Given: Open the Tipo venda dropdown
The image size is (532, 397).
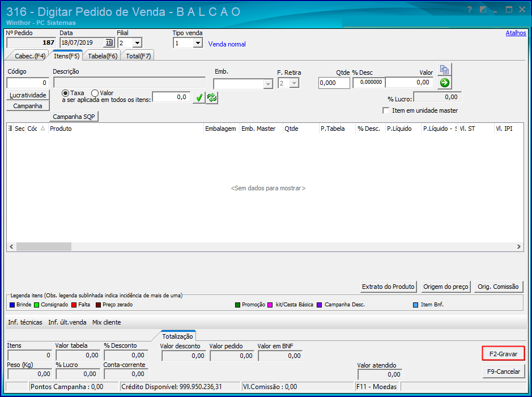Looking at the screenshot, I should click(x=198, y=43).
